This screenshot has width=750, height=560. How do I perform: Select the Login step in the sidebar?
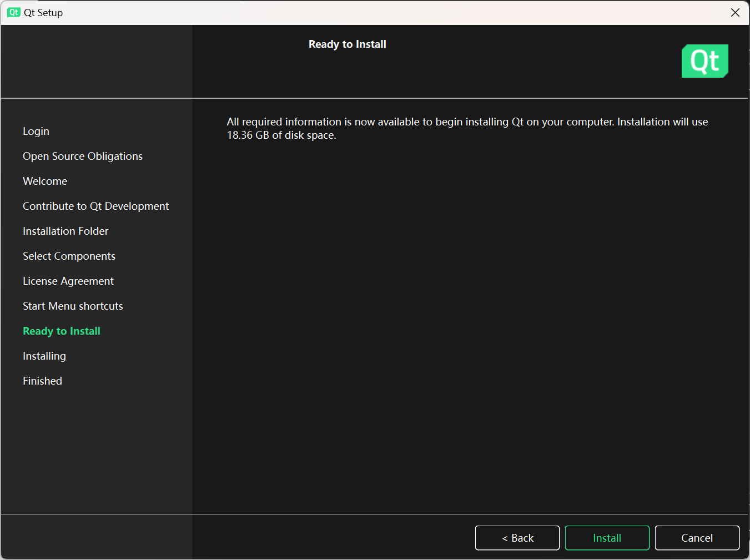pos(36,131)
